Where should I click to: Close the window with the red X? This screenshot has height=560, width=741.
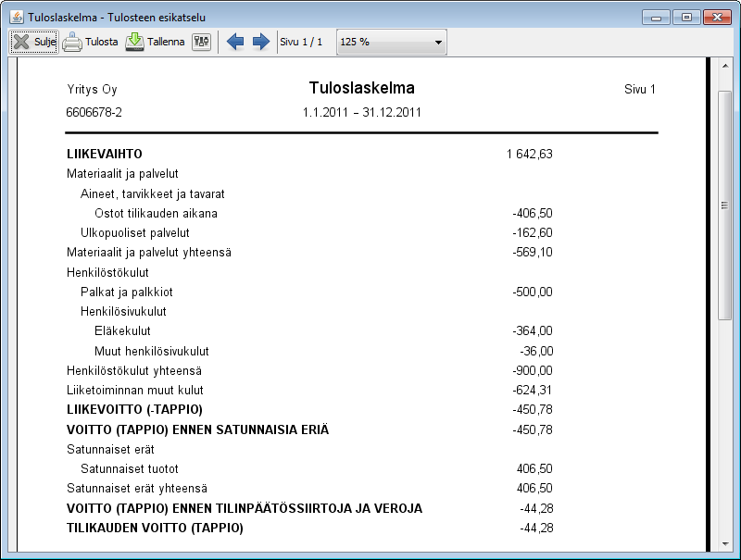click(717, 18)
